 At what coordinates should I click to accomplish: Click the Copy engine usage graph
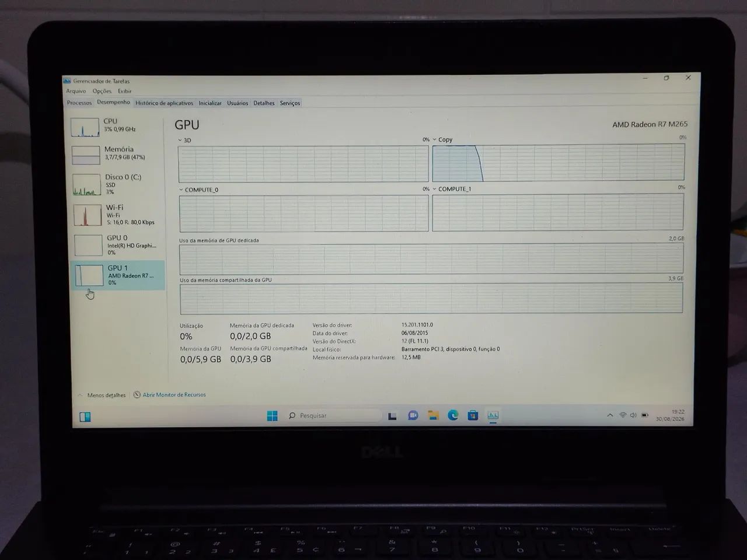(x=558, y=163)
